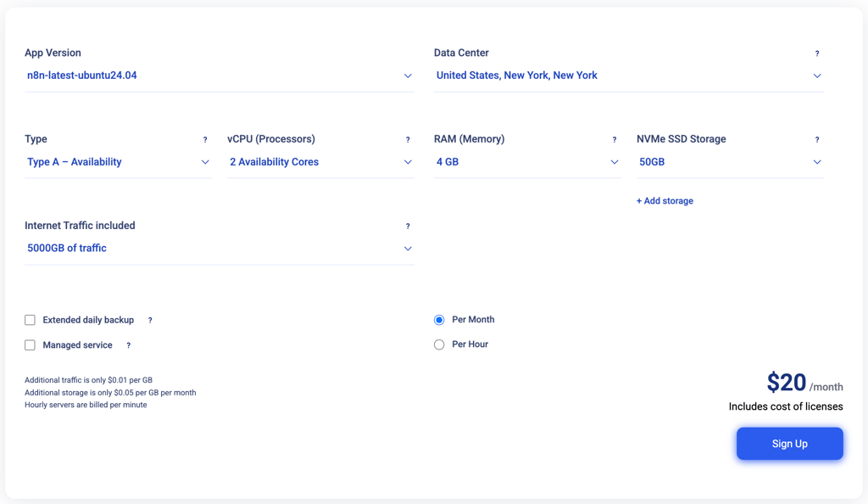Image resolution: width=868 pixels, height=504 pixels.
Task: Open the App Version dropdown
Action: pyautogui.click(x=220, y=76)
